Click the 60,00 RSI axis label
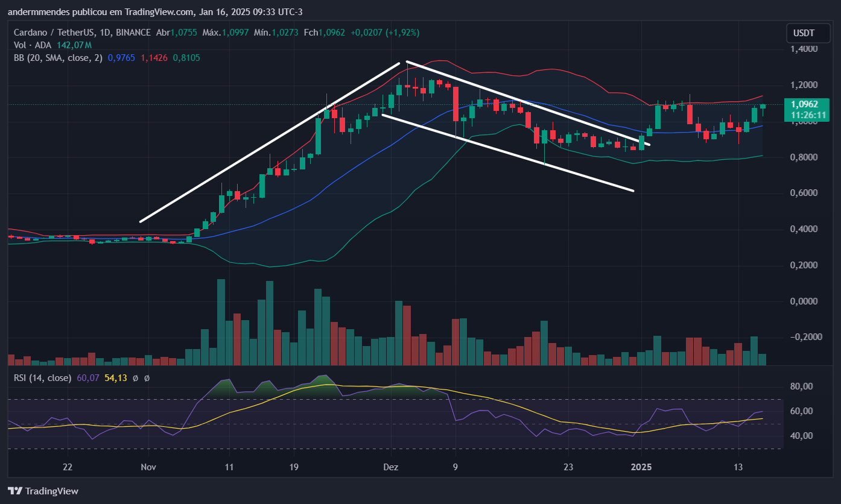This screenshot has height=504, width=841. pyautogui.click(x=802, y=411)
